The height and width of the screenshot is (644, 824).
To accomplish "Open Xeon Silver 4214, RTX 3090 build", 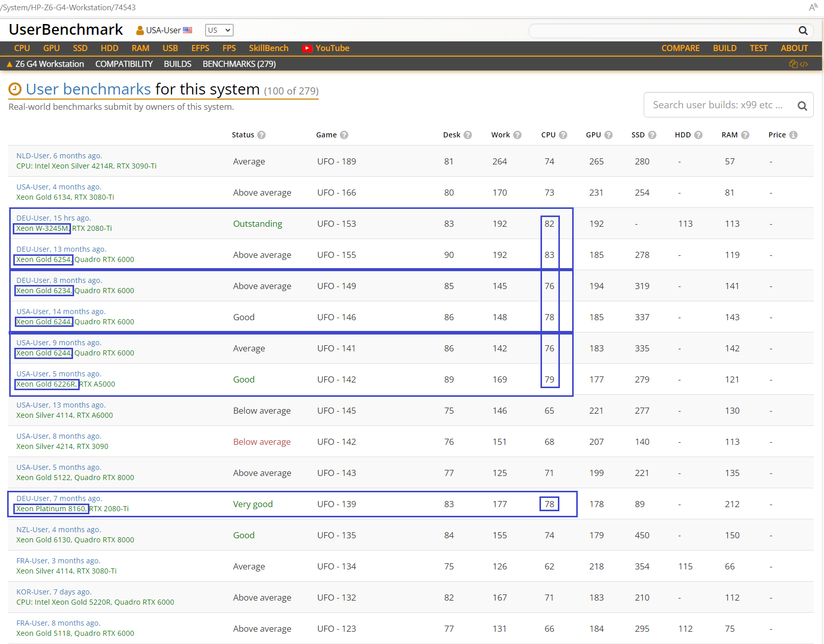I will click(x=62, y=446).
